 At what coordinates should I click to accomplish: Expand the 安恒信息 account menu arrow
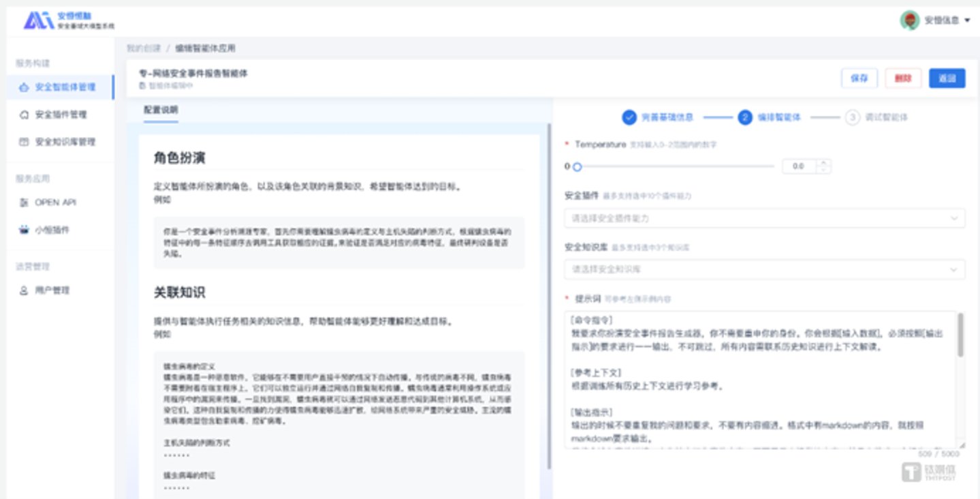coord(967,20)
